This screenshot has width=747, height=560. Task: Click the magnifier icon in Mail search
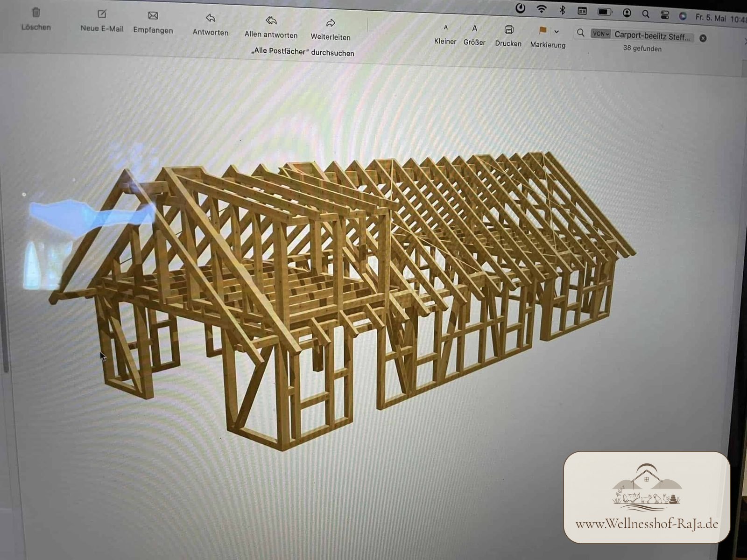coord(580,33)
